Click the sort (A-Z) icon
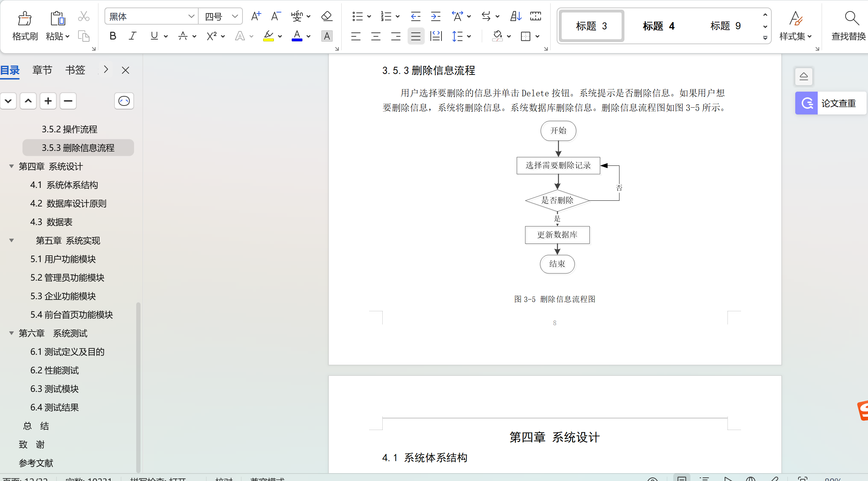Screen dimensions: 868x481 click(516, 16)
